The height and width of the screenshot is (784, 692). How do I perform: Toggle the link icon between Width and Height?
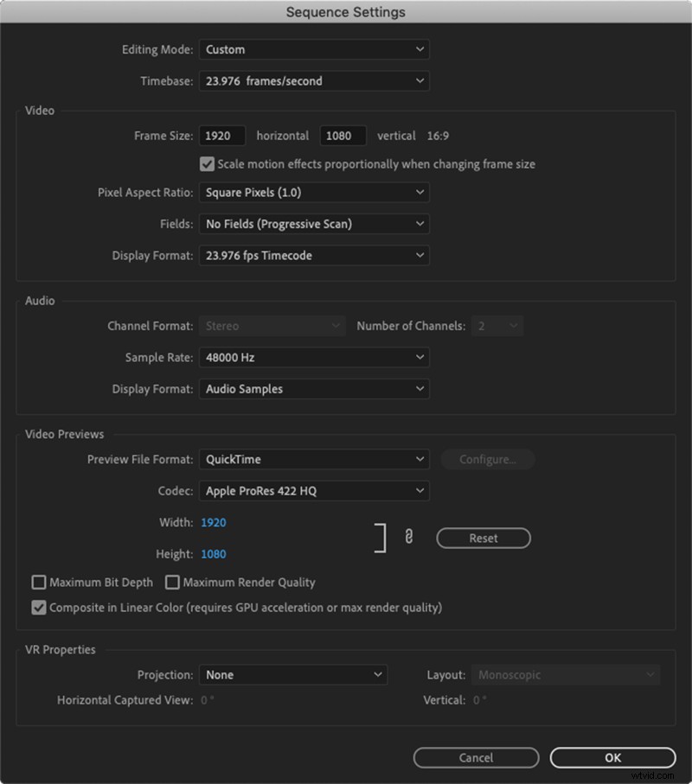407,537
